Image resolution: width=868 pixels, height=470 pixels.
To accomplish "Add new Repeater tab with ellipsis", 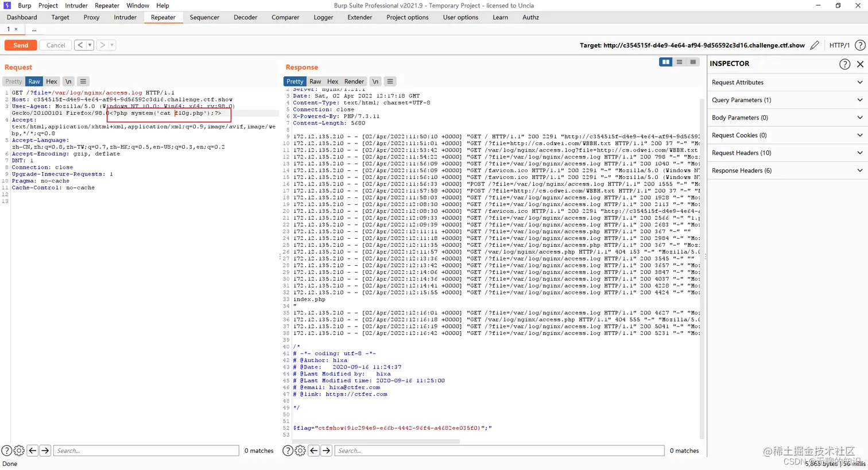I will (x=34, y=29).
